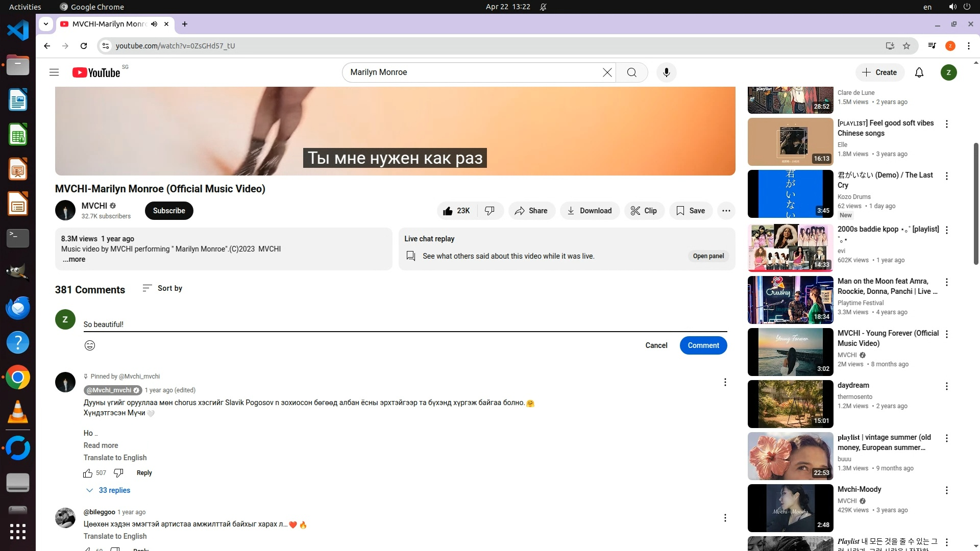980x551 pixels.
Task: Open the tab search dropdown arrow
Action: [46, 24]
